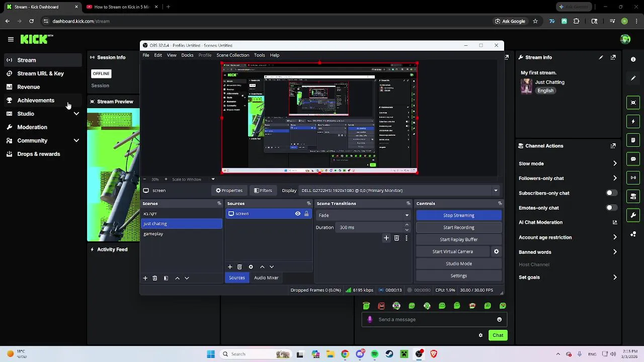Open the OBS Scene Collection menu
The width and height of the screenshot is (644, 362).
coord(232,55)
